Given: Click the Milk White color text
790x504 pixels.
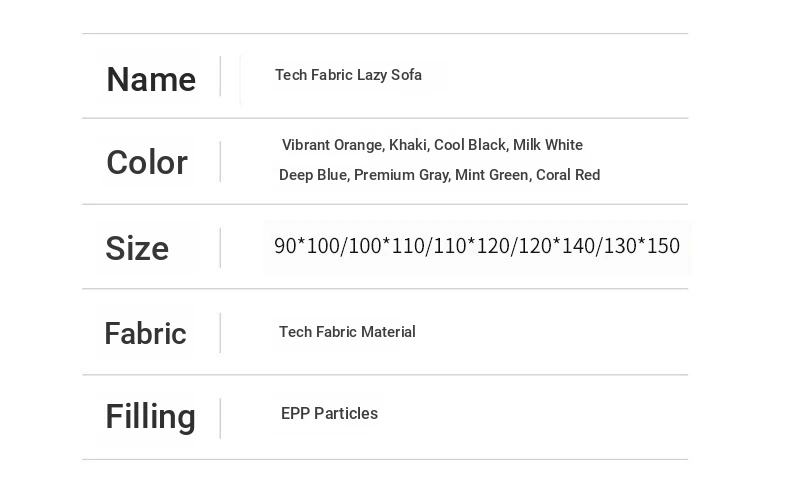Looking at the screenshot, I should tap(548, 145).
